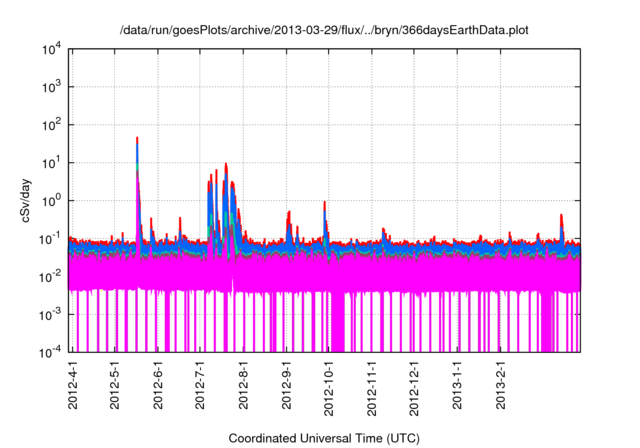Click the 2012-12-1 date tick label
The height and width of the screenshot is (448, 640).
415,389
